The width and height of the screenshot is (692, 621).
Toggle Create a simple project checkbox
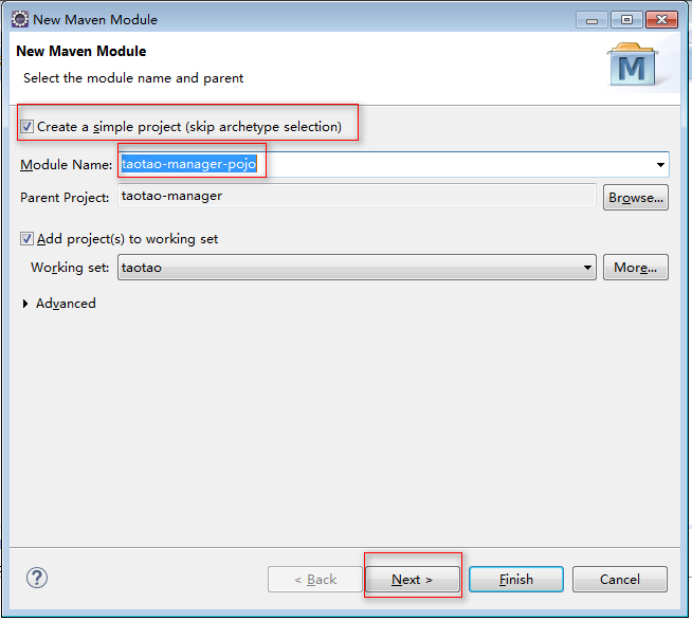(26, 127)
